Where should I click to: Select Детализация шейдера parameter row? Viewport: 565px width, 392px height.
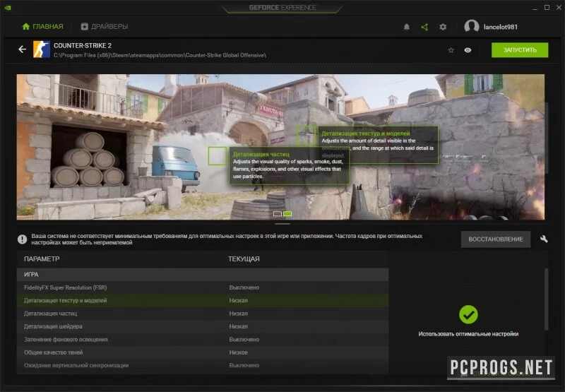coord(203,326)
